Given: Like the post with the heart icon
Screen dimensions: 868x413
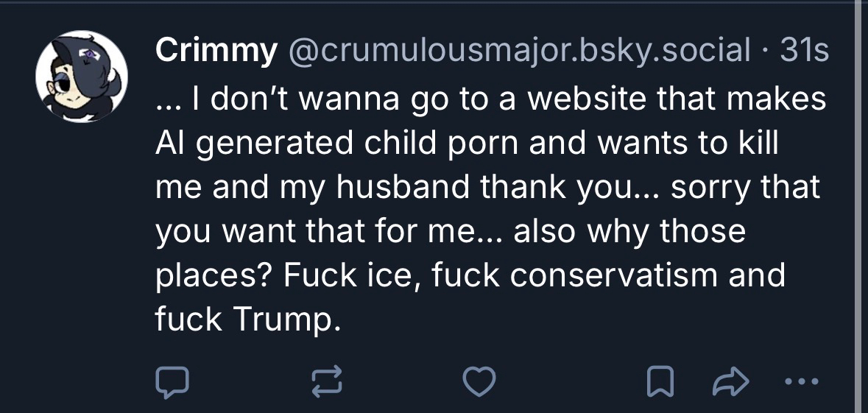Looking at the screenshot, I should [478, 381].
